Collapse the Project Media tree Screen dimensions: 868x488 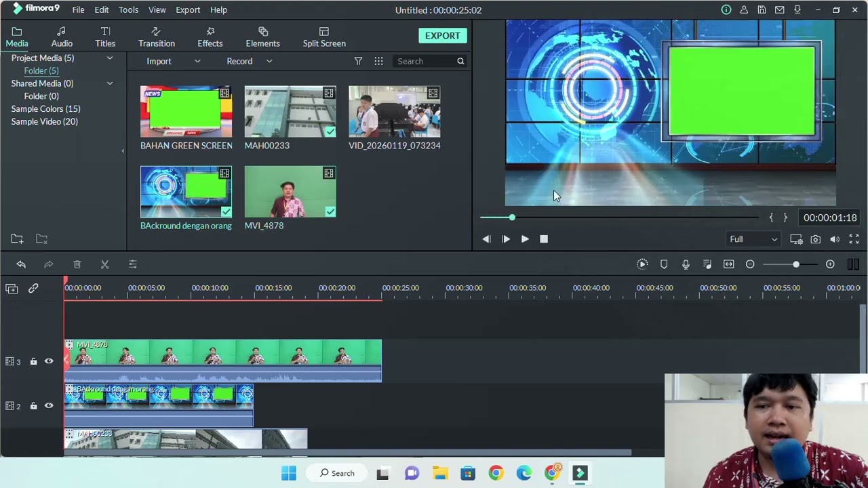pyautogui.click(x=109, y=58)
